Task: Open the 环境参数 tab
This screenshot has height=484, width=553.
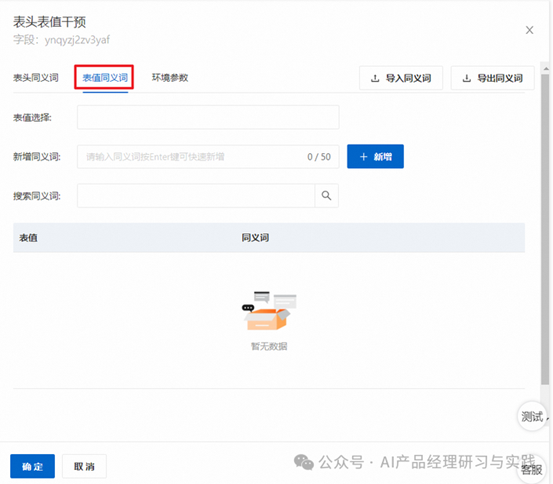Action: tap(170, 78)
